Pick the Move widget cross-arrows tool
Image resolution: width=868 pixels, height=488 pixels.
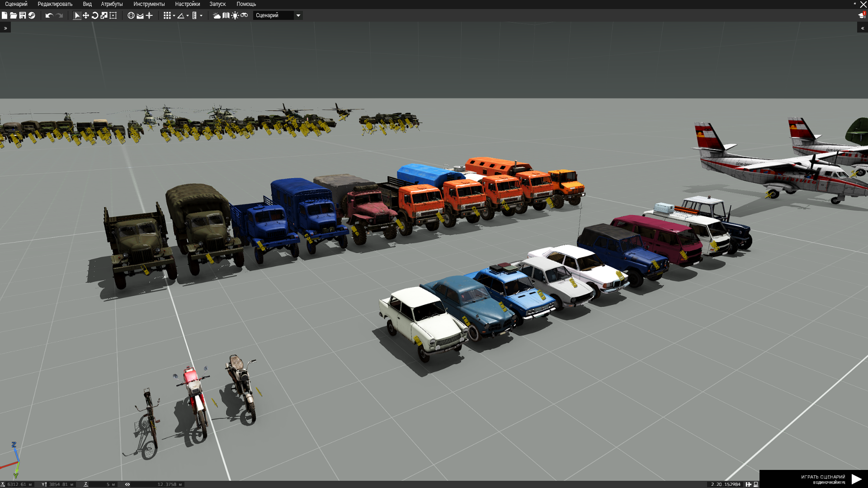pyautogui.click(x=86, y=15)
